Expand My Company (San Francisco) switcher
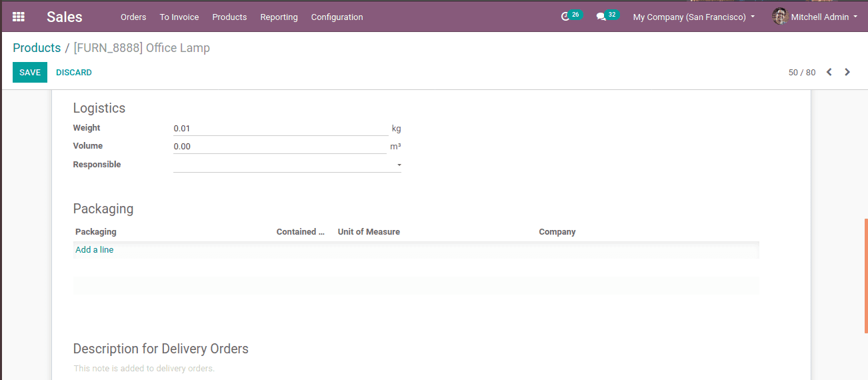The height and width of the screenshot is (380, 868). [x=694, y=17]
